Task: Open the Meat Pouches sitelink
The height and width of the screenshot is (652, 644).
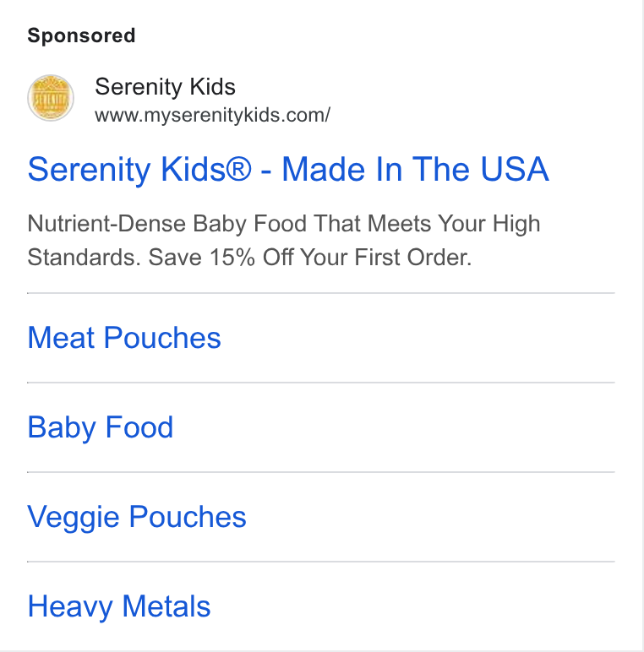Action: pyautogui.click(x=124, y=337)
